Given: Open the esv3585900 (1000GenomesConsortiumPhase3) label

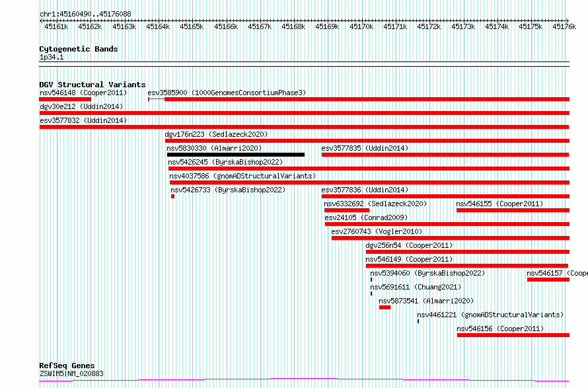Looking at the screenshot, I should pos(227,93).
